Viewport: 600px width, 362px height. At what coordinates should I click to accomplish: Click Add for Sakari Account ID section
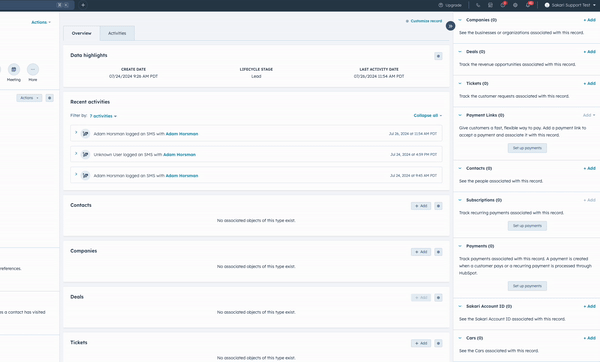(x=589, y=306)
